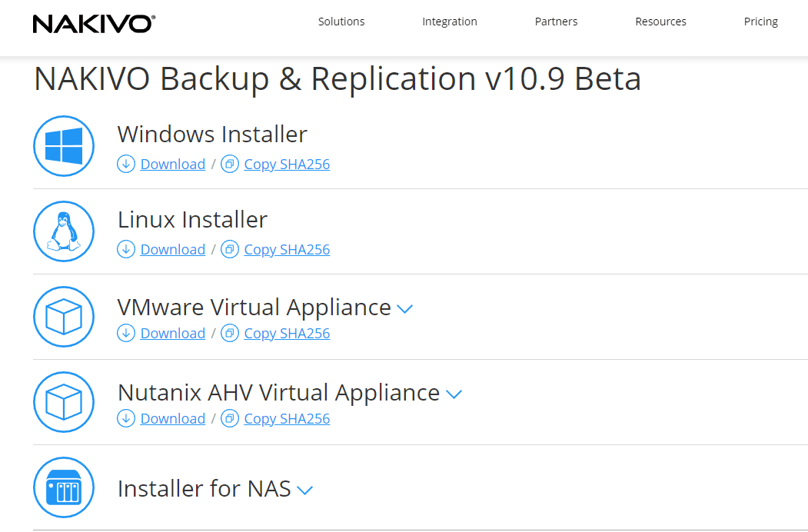Click the download arrow icon for Windows Installer

point(125,164)
